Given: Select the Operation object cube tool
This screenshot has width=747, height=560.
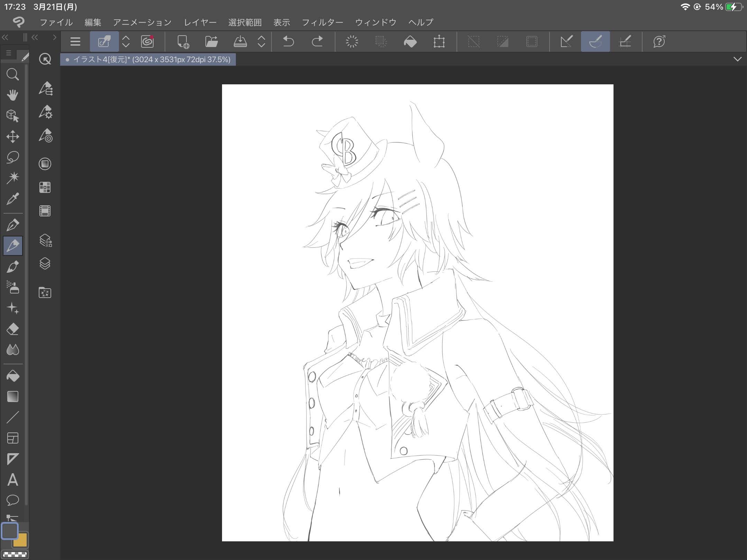Looking at the screenshot, I should tap(13, 116).
